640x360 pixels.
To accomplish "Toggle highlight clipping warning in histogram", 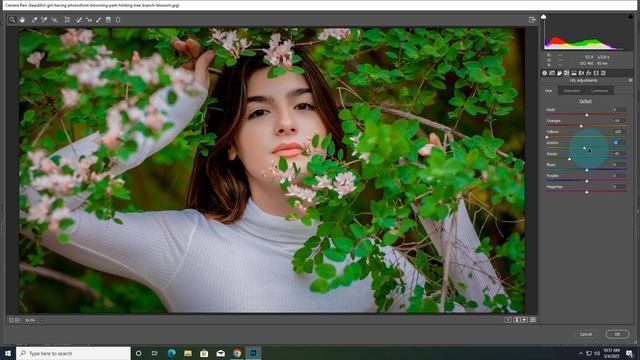I will click(630, 17).
